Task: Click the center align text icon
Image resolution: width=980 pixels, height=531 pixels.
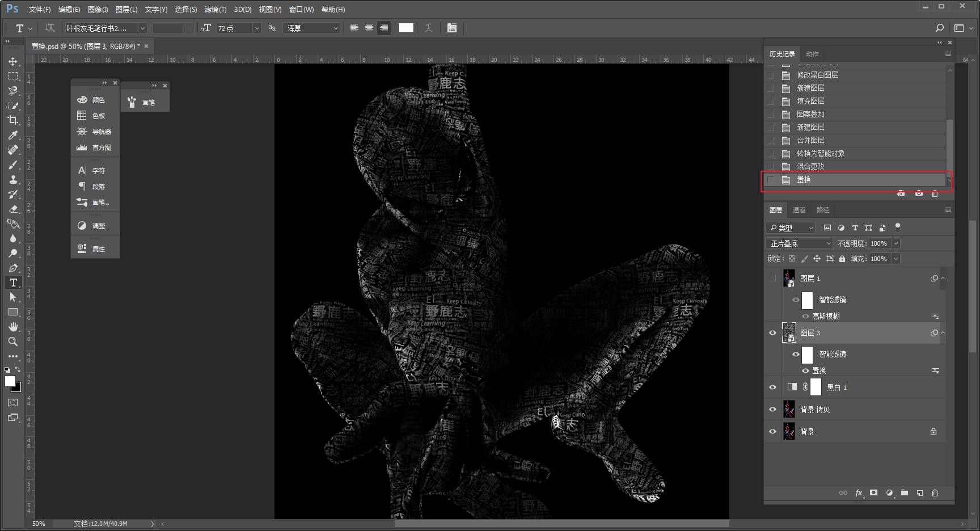Action: coord(369,28)
